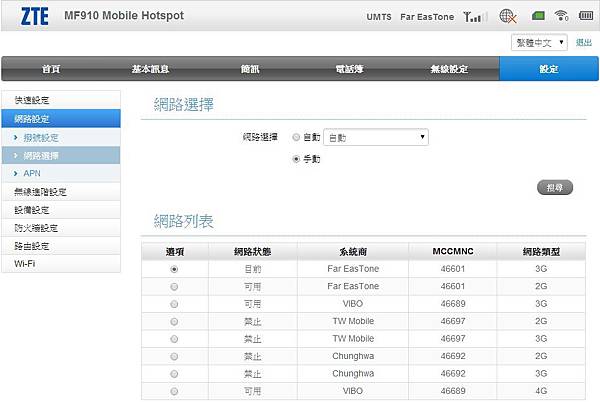Open 防火牆設定 in the sidebar

pyautogui.click(x=61, y=228)
